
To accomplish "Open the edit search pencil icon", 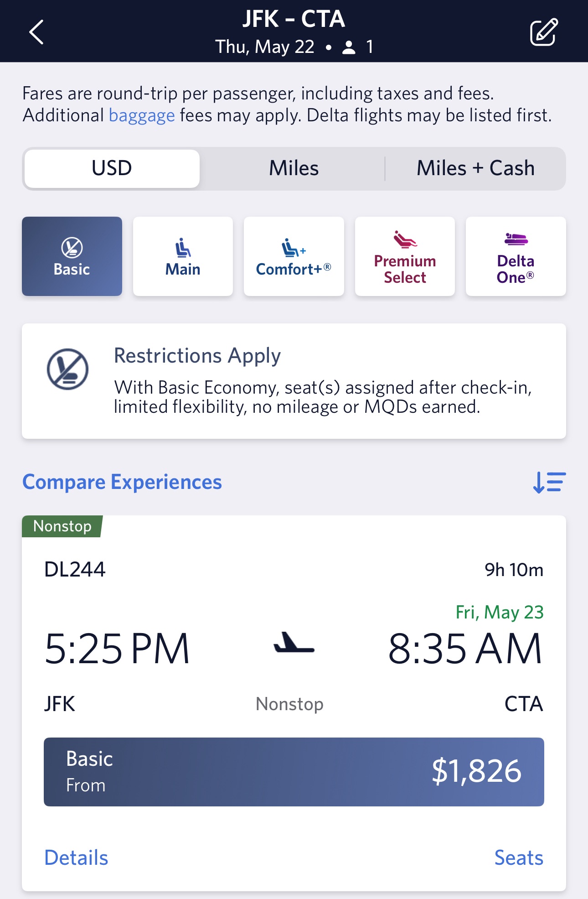I will 543,32.
